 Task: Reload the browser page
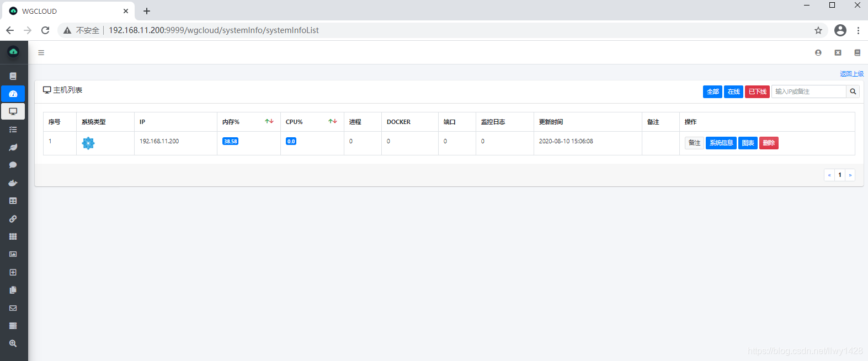[45, 30]
